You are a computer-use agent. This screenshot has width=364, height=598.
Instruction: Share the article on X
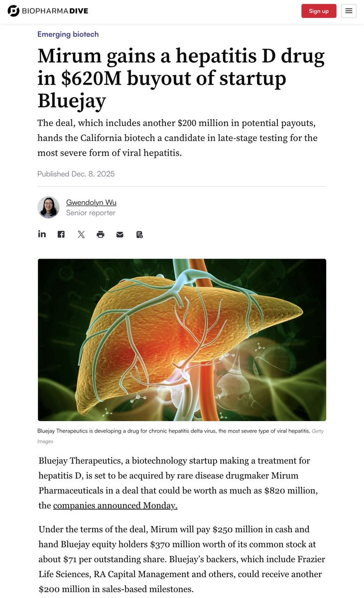pos(81,234)
